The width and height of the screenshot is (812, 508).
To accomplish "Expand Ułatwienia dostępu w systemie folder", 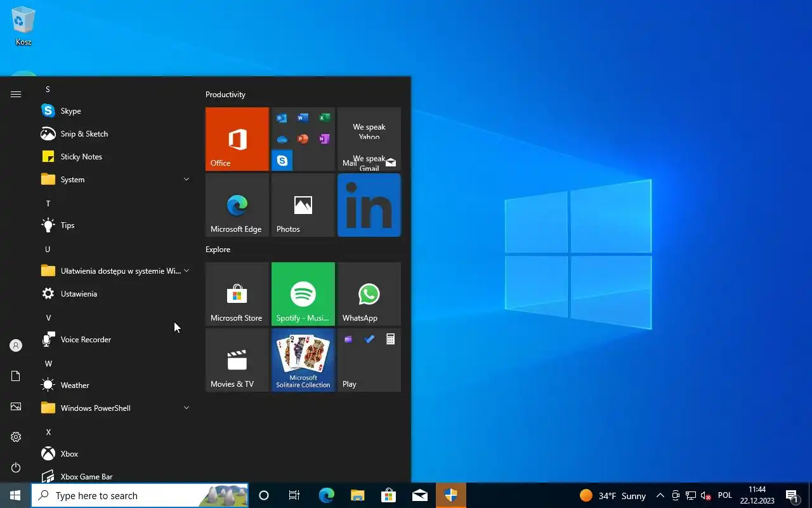I will pos(115,271).
